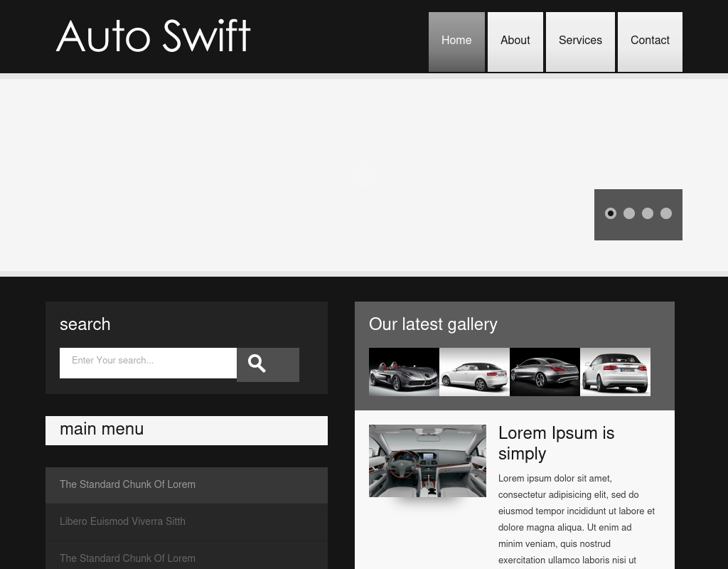Click the 'main menu' header bar
Viewport: 728px width, 569px height.
186,430
